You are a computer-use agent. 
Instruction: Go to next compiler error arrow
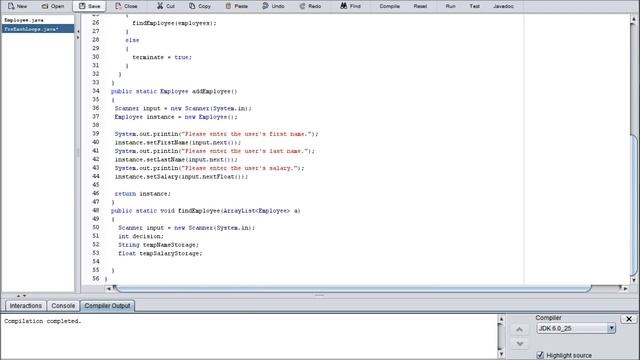520,344
